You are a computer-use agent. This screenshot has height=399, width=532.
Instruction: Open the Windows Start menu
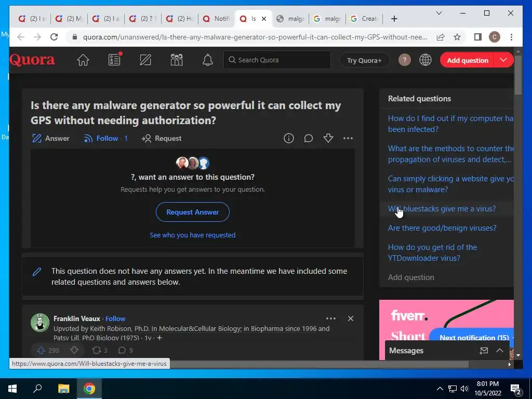pos(12,389)
